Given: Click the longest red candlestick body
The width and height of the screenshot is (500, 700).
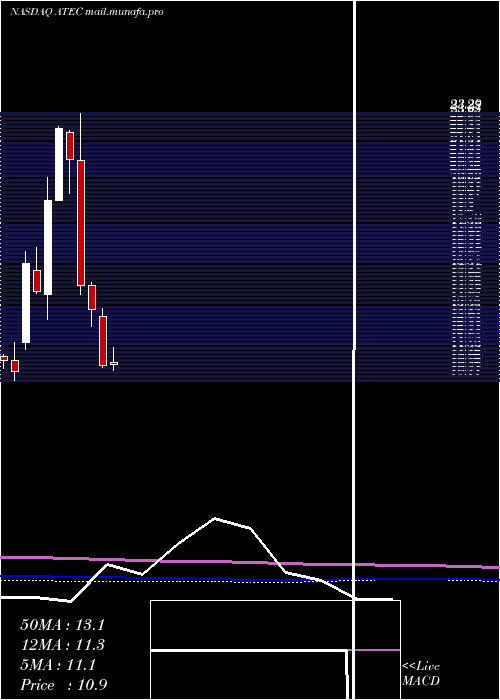Looking at the screenshot, I should 81,223.
